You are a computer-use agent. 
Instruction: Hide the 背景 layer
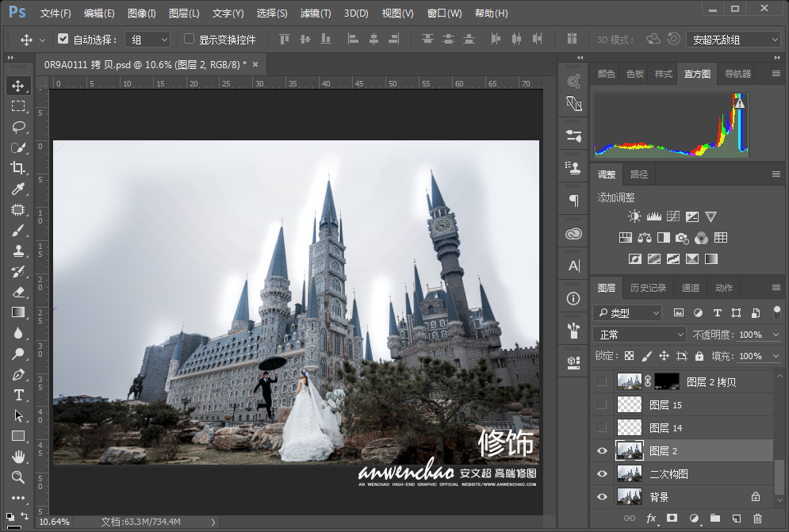pyautogui.click(x=602, y=497)
